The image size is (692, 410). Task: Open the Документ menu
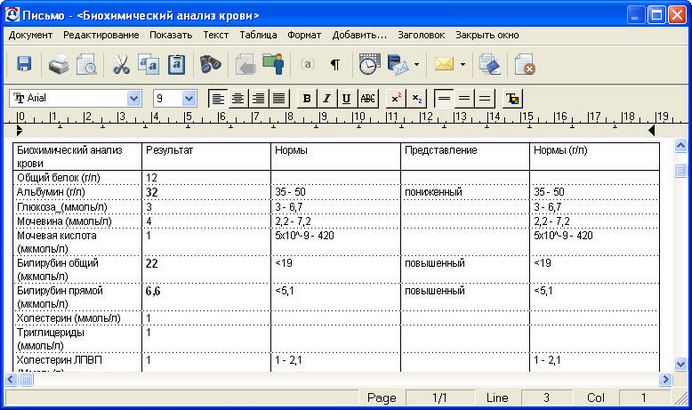point(30,35)
